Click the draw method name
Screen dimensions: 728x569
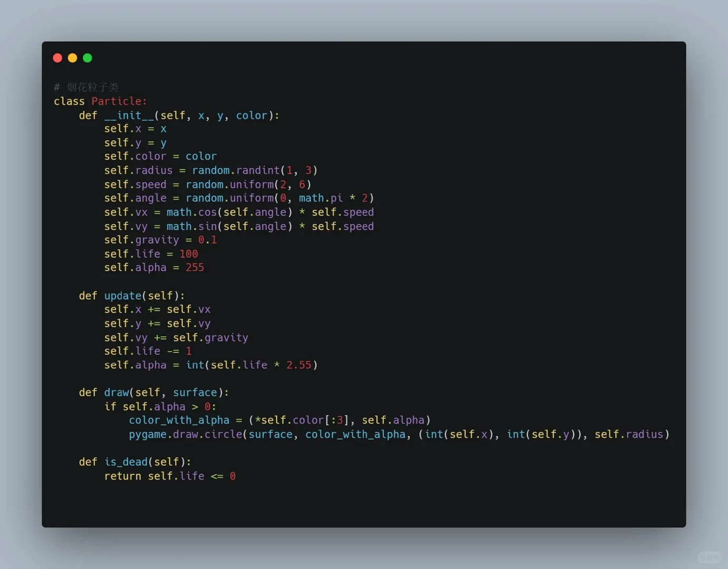click(x=117, y=393)
